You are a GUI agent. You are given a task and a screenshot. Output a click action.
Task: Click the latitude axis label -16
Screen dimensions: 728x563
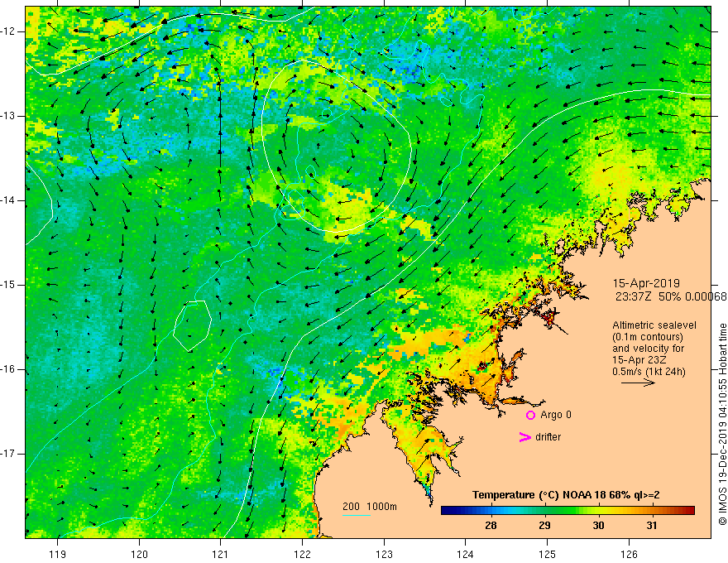9,369
